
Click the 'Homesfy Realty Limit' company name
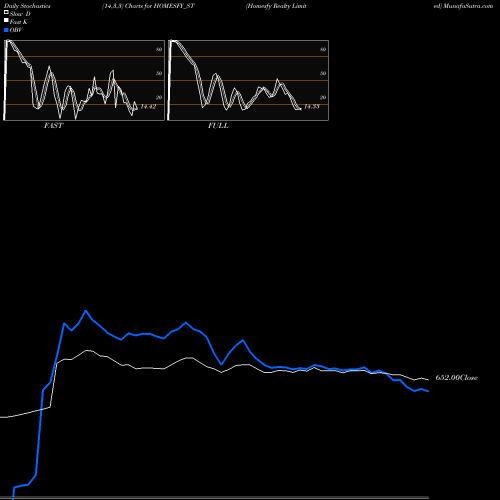tap(276, 6)
